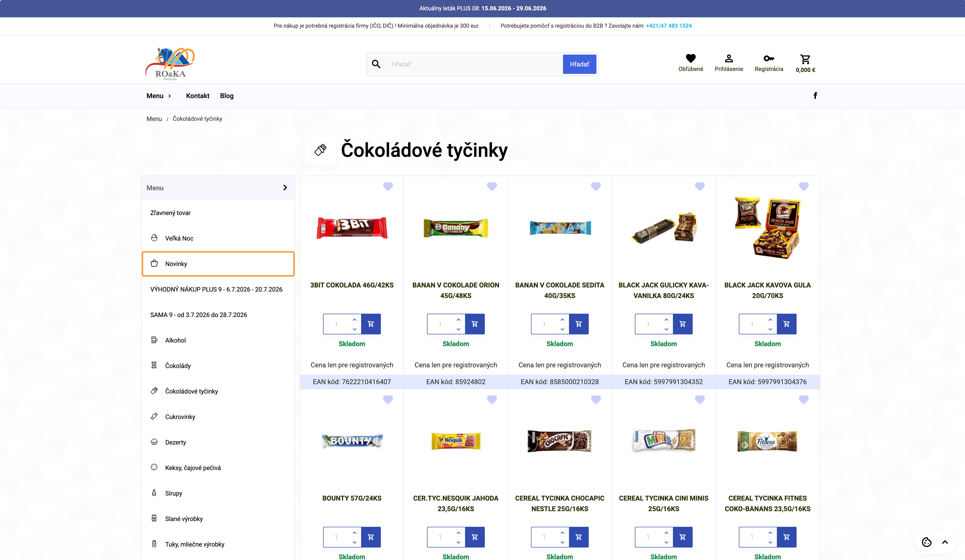Image resolution: width=965 pixels, height=560 pixels.
Task: Favorite the 3BIT COKOLADA product
Action: [x=388, y=186]
